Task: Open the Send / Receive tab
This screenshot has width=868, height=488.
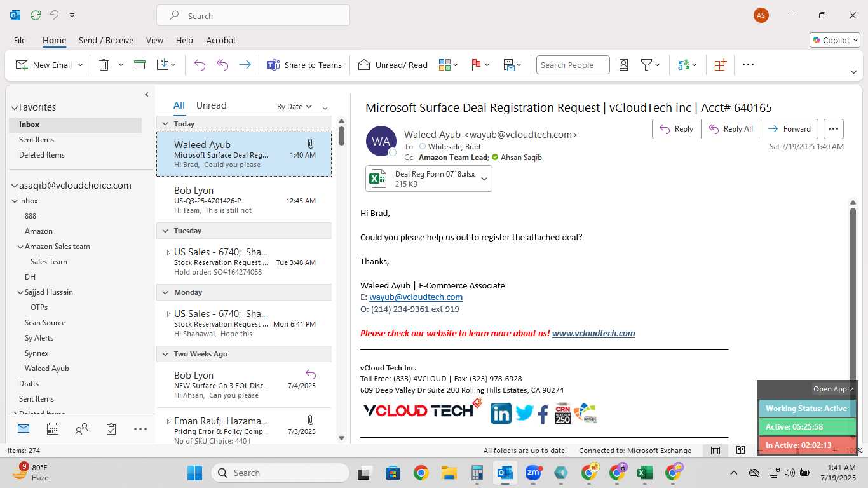Action: click(x=106, y=40)
